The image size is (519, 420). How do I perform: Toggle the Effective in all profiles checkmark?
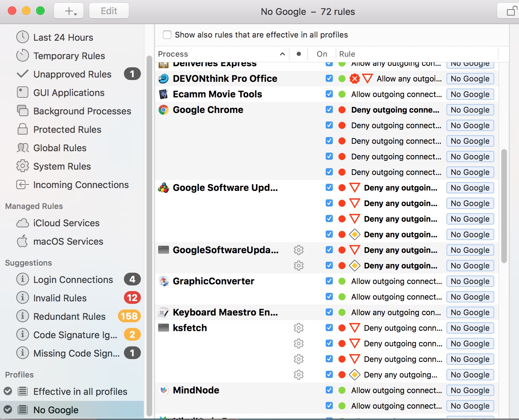[x=8, y=391]
